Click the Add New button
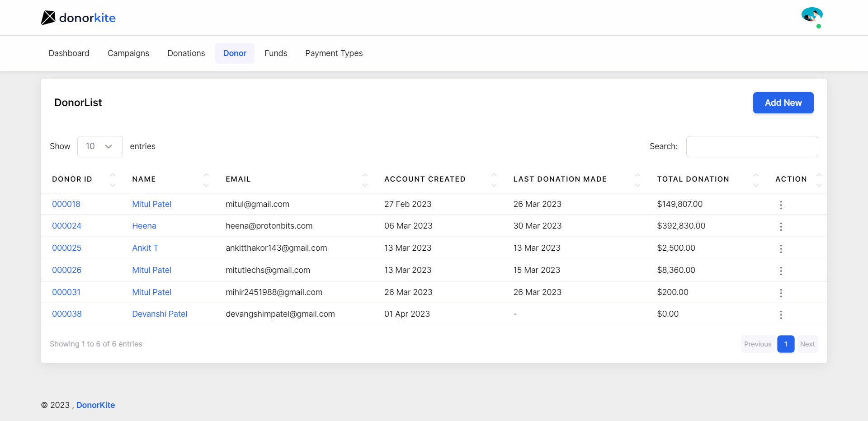This screenshot has height=421, width=868. click(x=783, y=103)
